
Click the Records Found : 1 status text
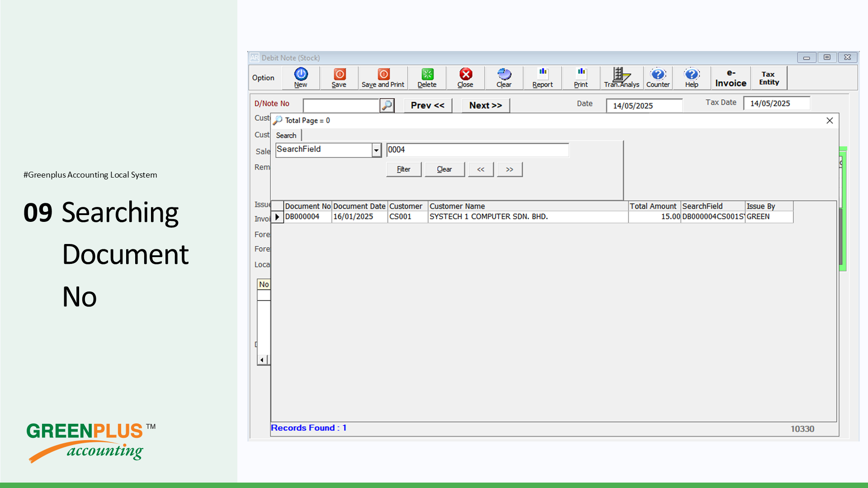point(309,428)
